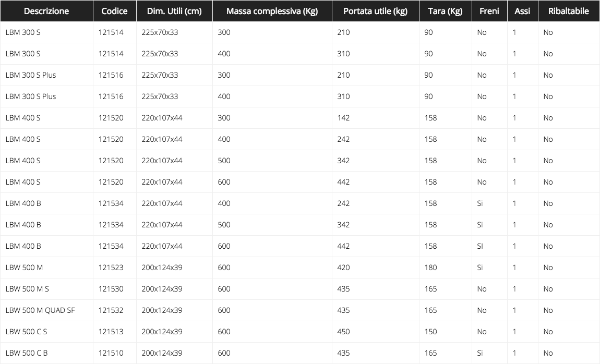Click the Descrizione column header
The image size is (600, 364).
[46, 11]
